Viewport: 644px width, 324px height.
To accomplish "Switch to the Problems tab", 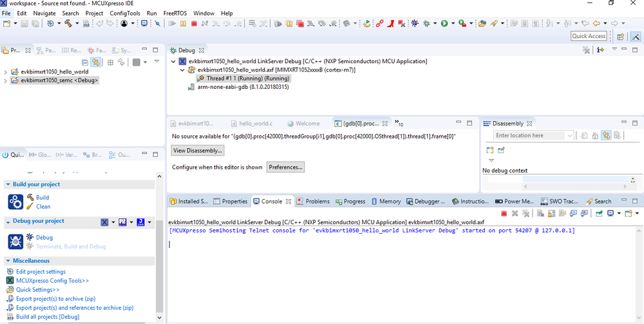I will click(313, 201).
